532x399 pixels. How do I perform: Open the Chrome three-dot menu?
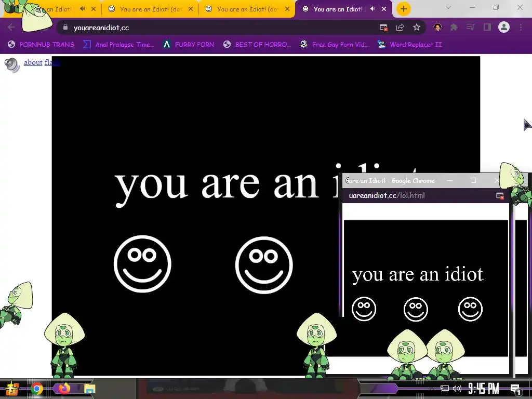(x=521, y=27)
